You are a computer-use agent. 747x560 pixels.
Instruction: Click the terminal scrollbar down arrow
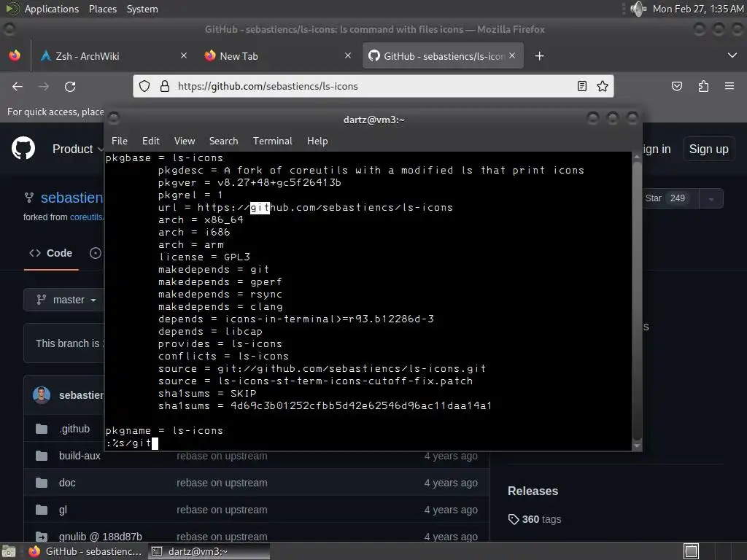(x=637, y=446)
